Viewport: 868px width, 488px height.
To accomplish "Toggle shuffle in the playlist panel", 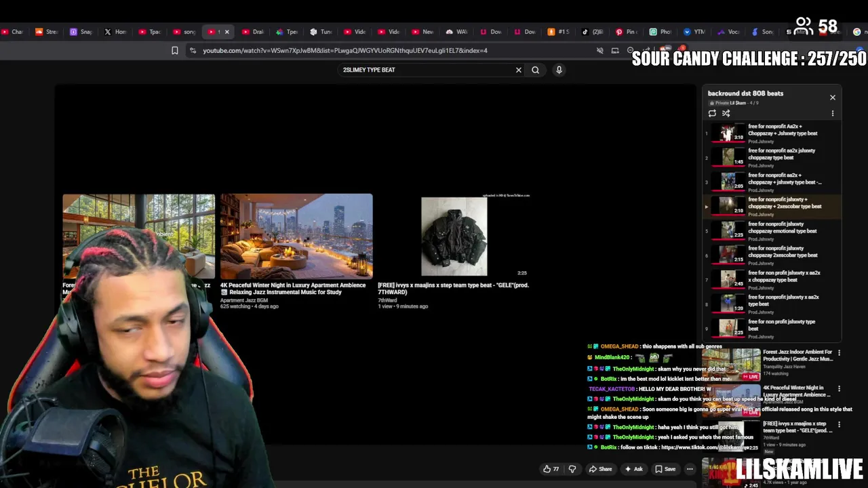I will (x=726, y=113).
